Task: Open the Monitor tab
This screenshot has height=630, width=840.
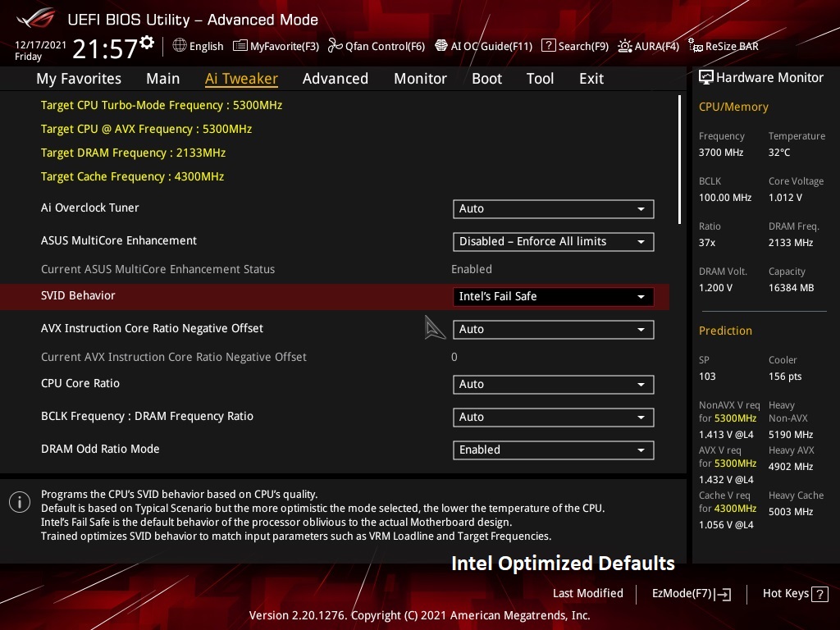Action: click(421, 79)
